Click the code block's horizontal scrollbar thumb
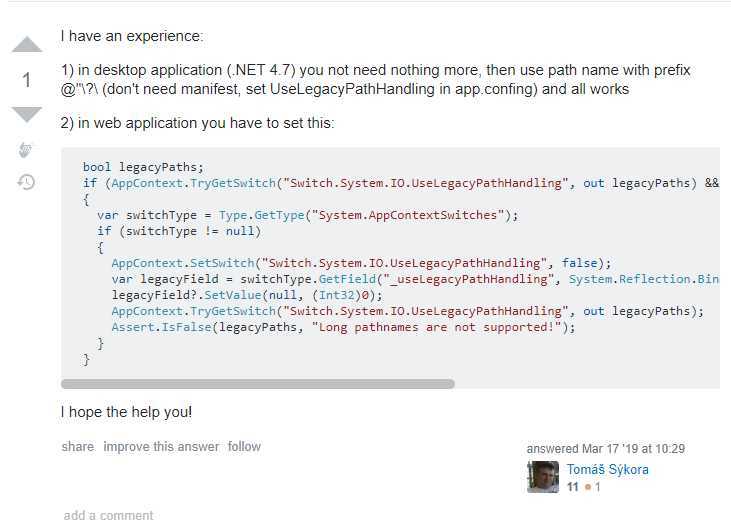This screenshot has width=731, height=531. [x=258, y=384]
